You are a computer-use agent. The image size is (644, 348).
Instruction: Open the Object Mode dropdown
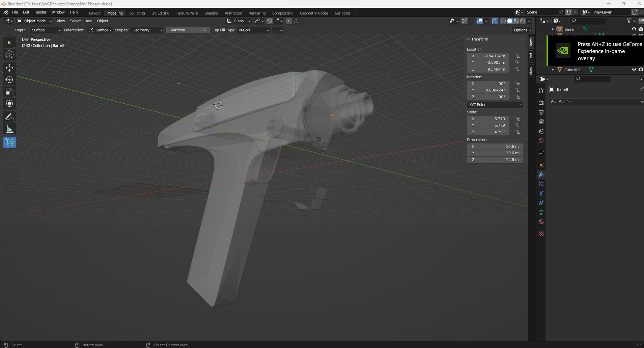pos(34,21)
